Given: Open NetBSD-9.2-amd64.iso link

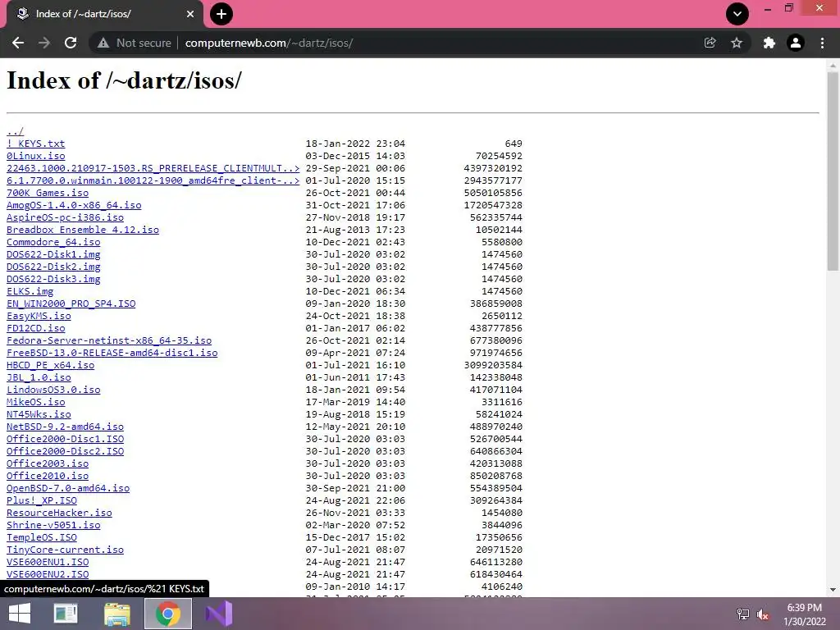Looking at the screenshot, I should [x=65, y=427].
